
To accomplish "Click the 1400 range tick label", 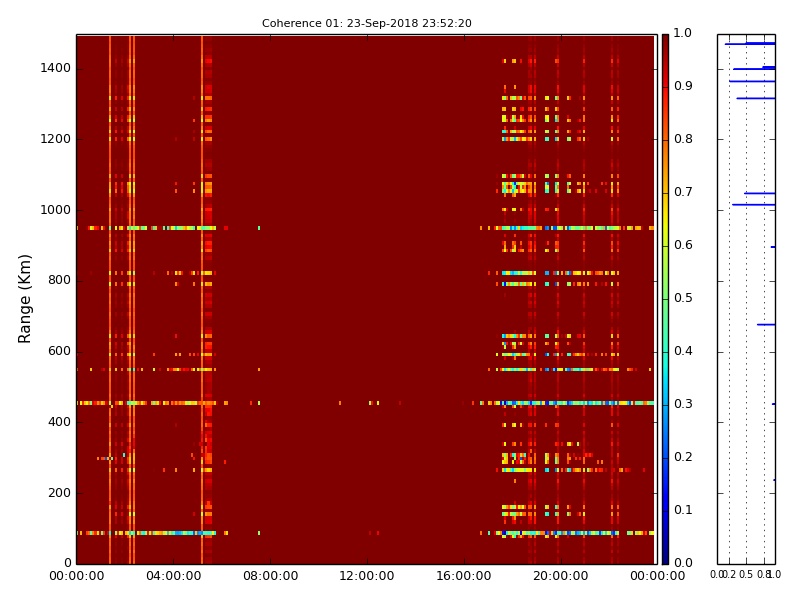I will point(55,68).
